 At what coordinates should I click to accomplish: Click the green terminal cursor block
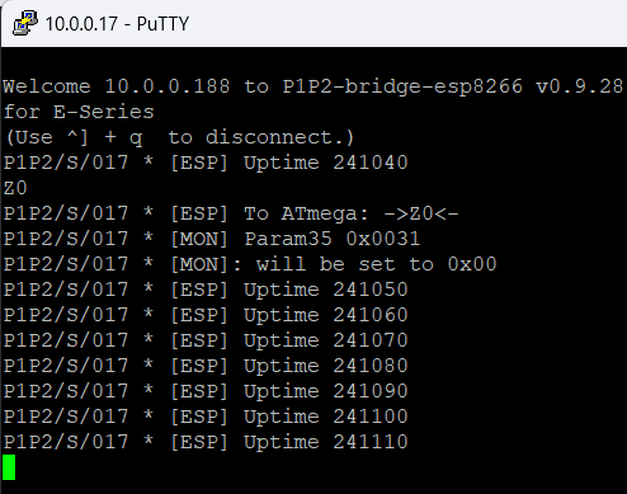(x=10, y=467)
